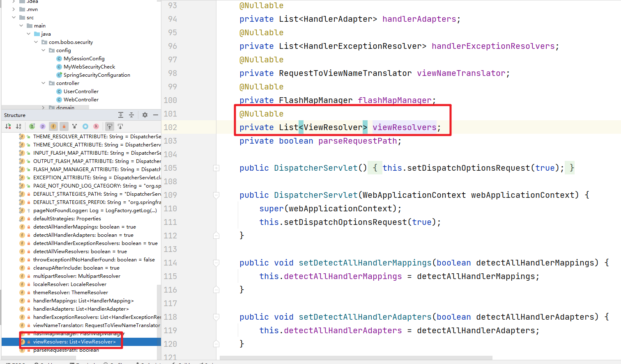Image resolution: width=621 pixels, height=364 pixels.
Task: Collapse the config package
Action: 43,50
